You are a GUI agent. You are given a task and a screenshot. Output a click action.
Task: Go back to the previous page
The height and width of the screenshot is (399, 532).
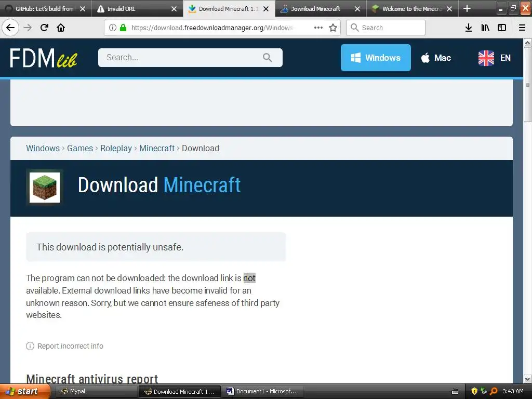click(10, 28)
